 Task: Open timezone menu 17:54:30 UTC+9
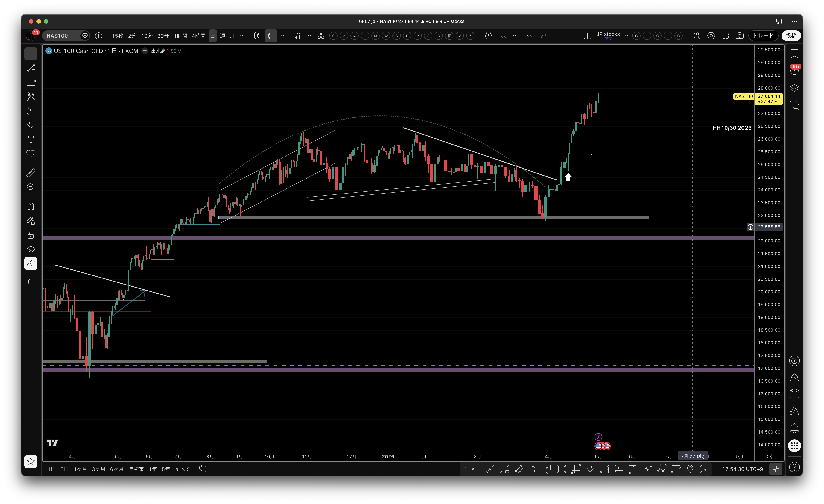click(x=742, y=469)
